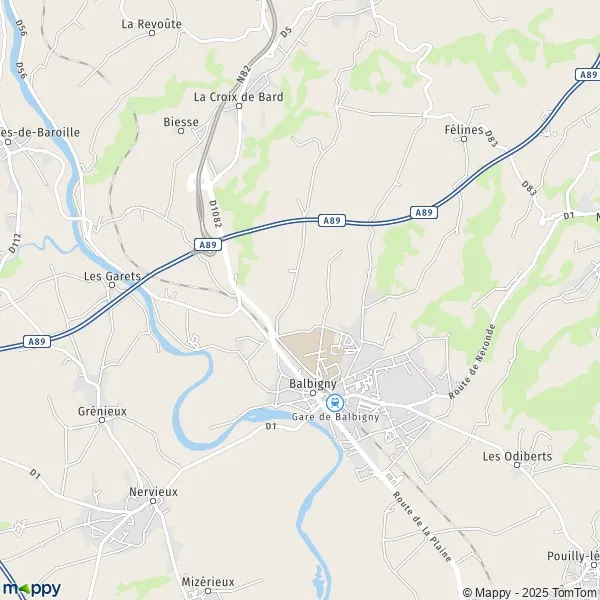Click the Nervieux village marker
Image resolution: width=600 pixels, height=600 pixels.
click(x=153, y=501)
